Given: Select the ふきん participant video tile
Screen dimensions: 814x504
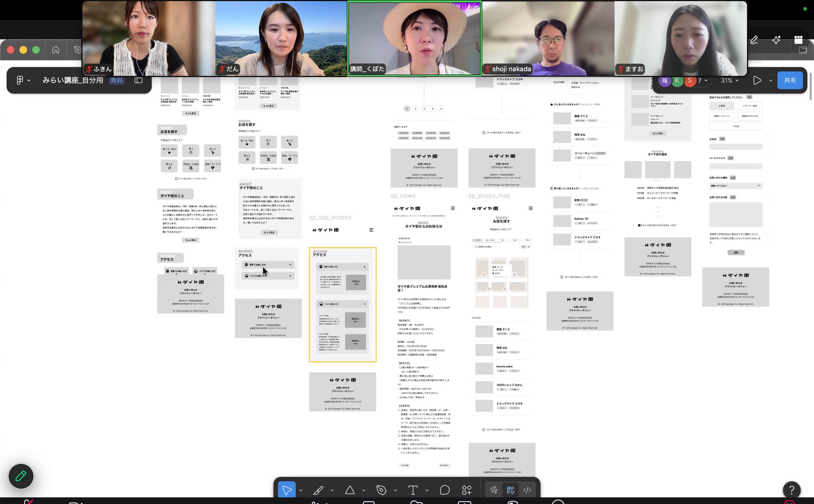Looking at the screenshot, I should tap(149, 38).
